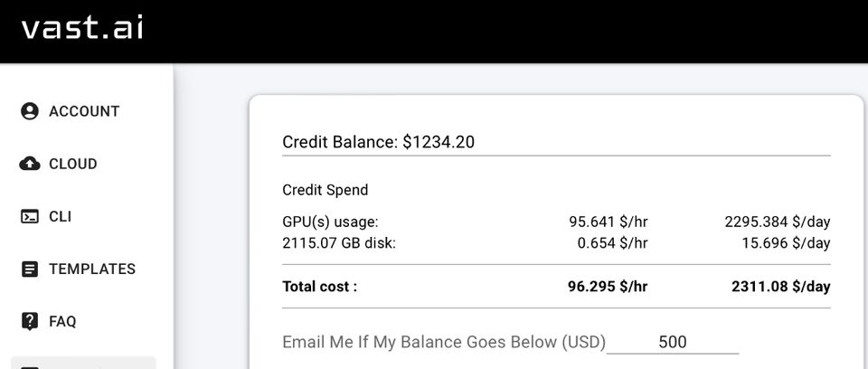Screen dimensions: 868x369
Task: Click the Credit Balance $1234.20 text
Action: 378,142
